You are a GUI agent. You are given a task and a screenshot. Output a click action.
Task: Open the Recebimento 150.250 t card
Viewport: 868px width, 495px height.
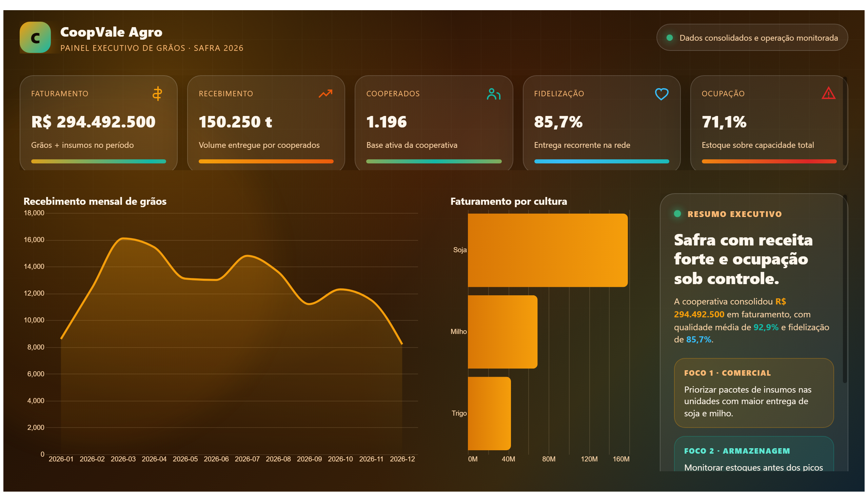[x=266, y=123]
